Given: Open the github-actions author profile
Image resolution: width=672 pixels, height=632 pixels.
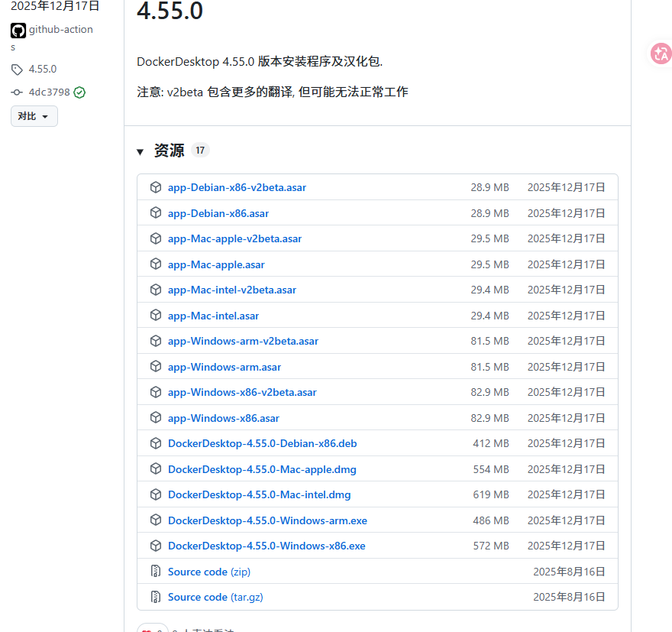Looking at the screenshot, I should click(60, 30).
